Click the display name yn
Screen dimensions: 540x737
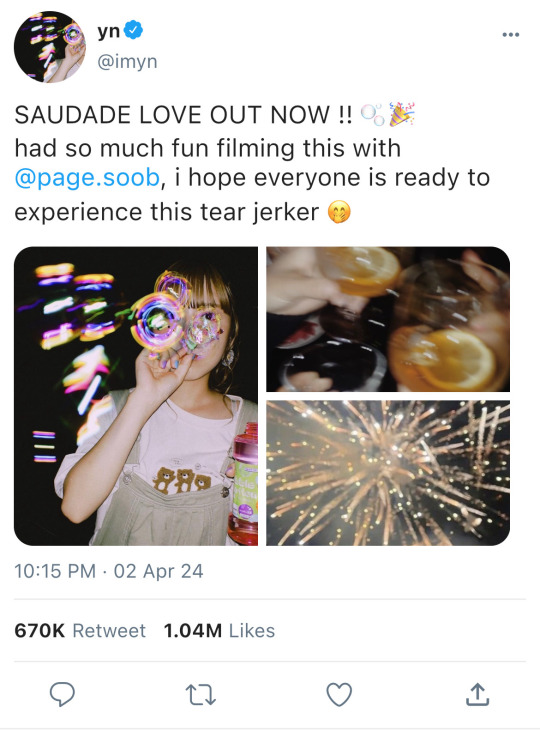[x=109, y=31]
